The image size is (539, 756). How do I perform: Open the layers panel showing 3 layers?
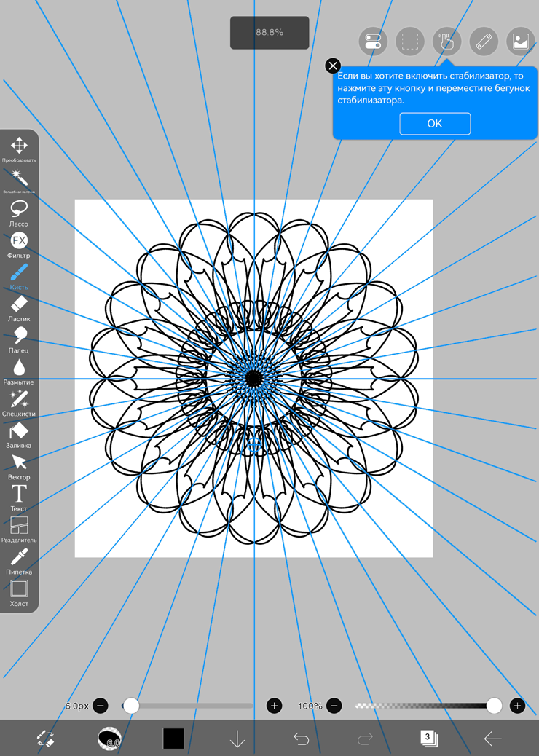click(428, 739)
